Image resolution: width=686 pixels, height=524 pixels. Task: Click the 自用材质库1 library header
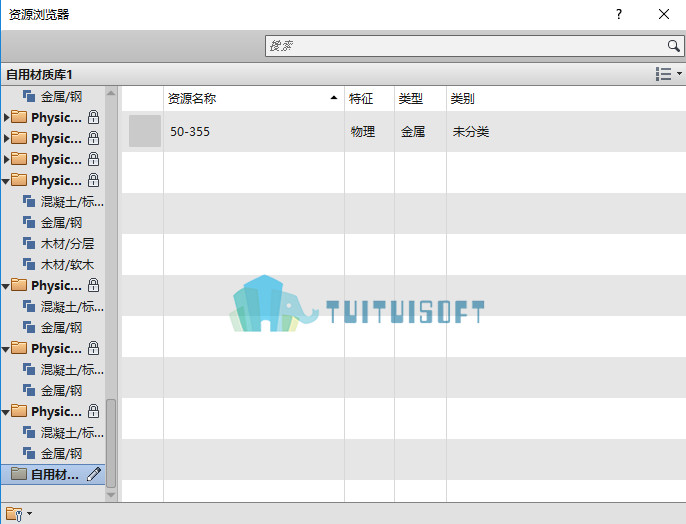tap(39, 74)
